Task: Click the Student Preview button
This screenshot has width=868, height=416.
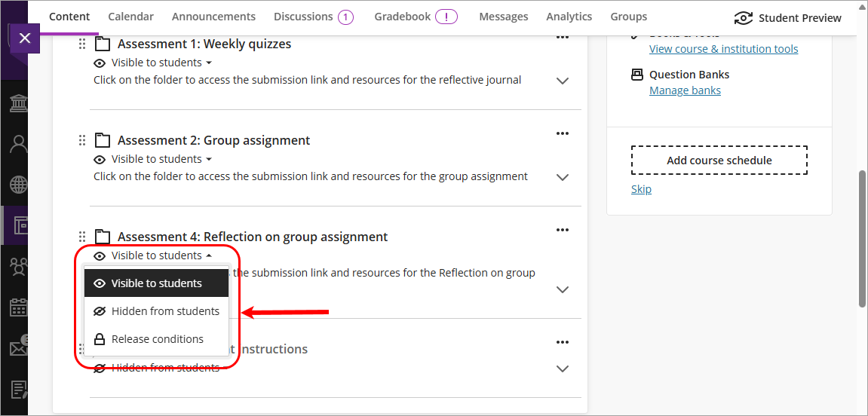Action: pos(787,18)
